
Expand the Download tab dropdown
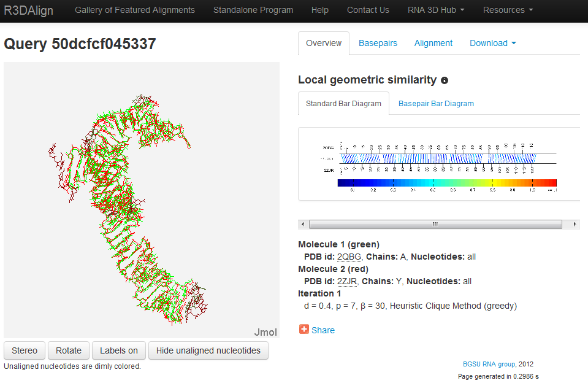coord(492,43)
